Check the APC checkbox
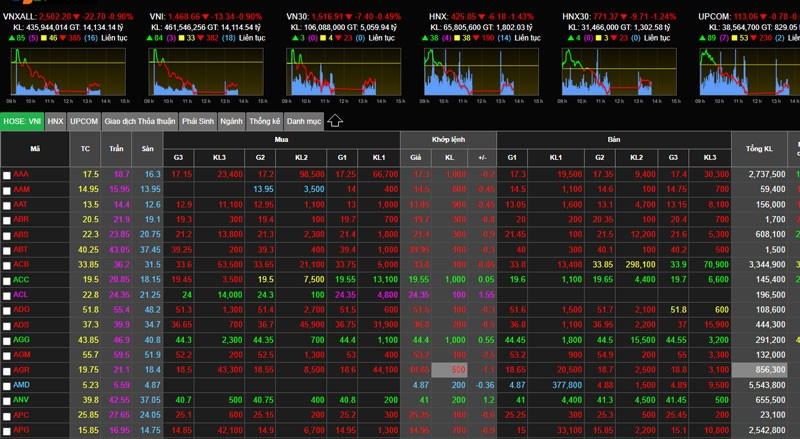This screenshot has height=439, width=800. (7, 417)
